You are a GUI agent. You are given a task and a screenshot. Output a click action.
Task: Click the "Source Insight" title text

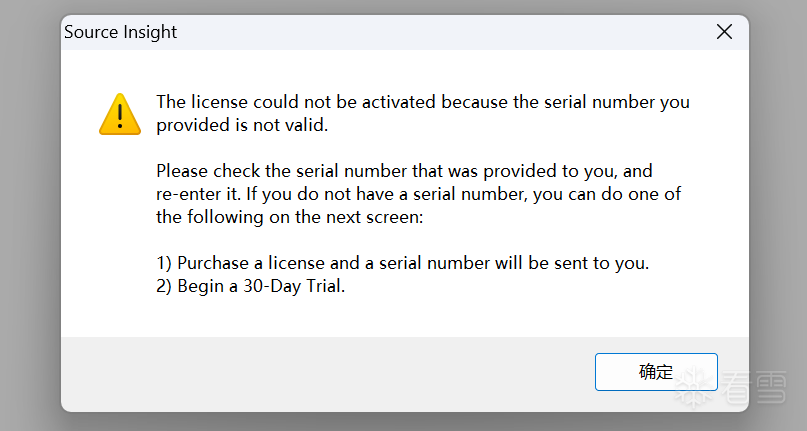(120, 32)
